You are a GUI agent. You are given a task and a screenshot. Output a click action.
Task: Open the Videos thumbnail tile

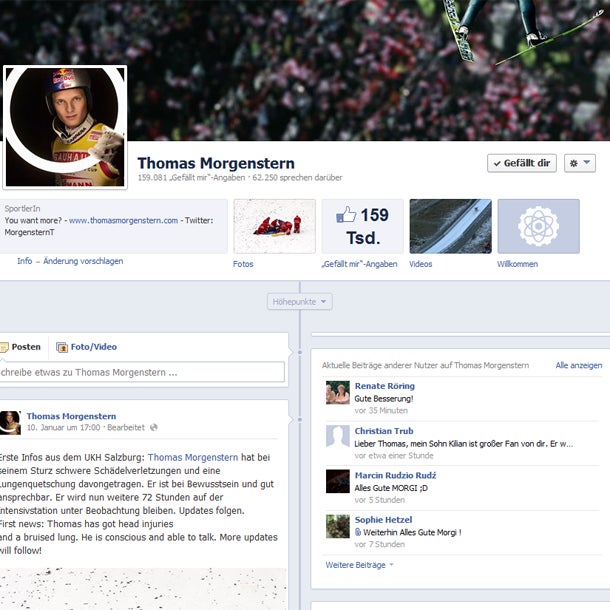point(450,226)
